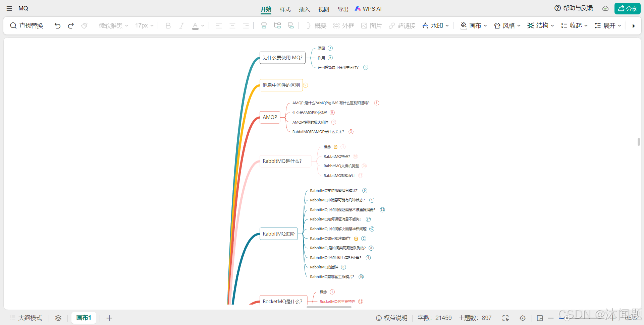
Task: Open note icon beside RabbitMQ如何构建集群?
Action: pos(356,239)
